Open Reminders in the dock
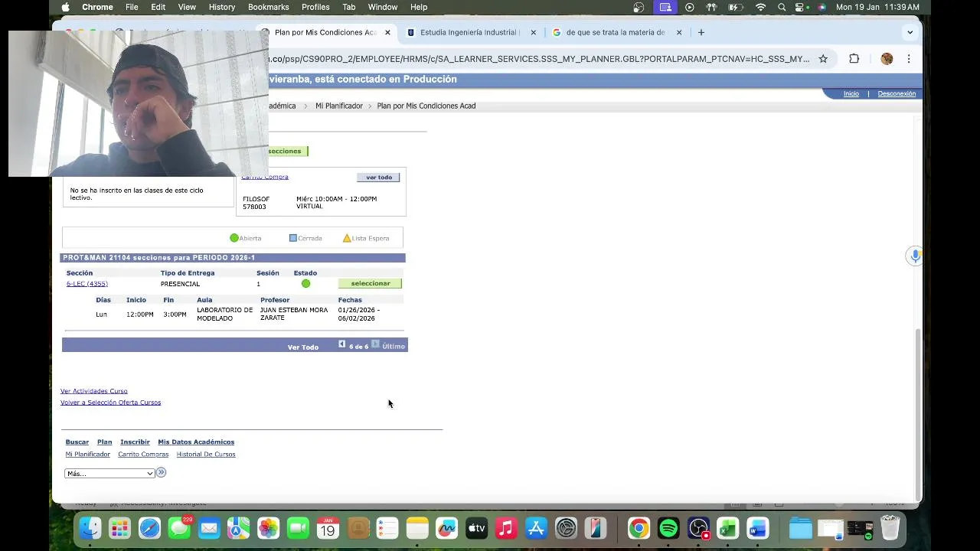Image resolution: width=980 pixels, height=551 pixels. (x=387, y=528)
